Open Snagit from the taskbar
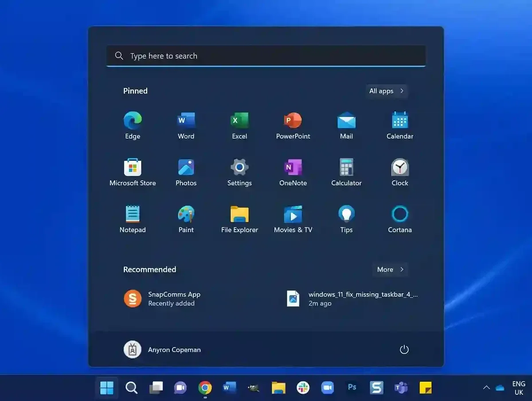 coord(376,388)
